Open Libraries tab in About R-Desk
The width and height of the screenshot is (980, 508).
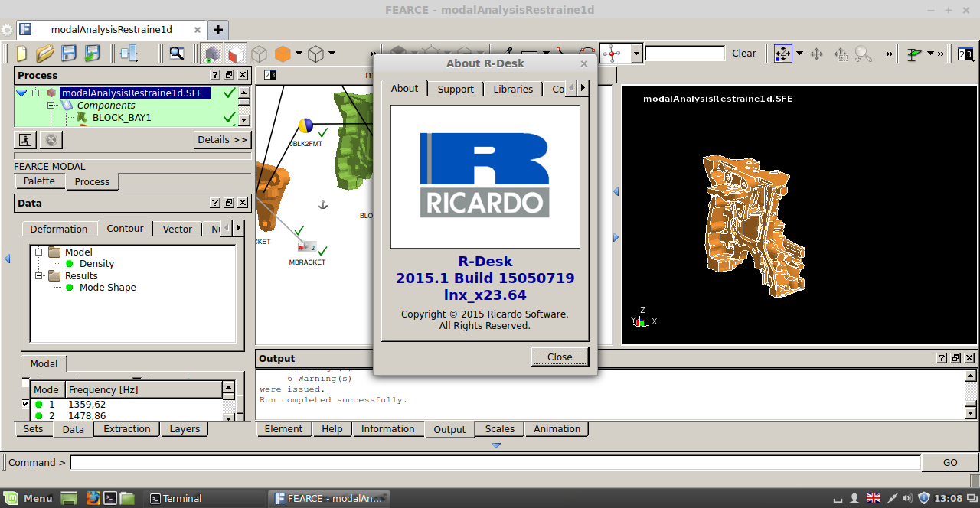[513, 89]
